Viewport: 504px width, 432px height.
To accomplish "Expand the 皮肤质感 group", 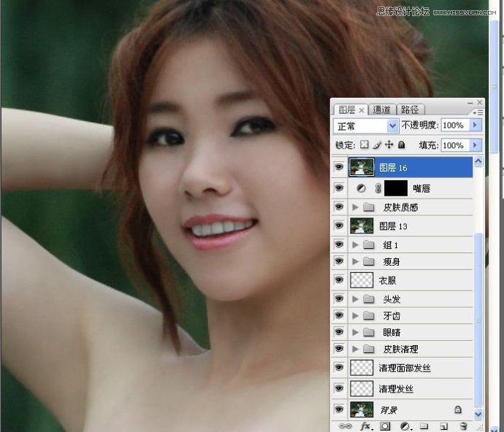I will (355, 207).
